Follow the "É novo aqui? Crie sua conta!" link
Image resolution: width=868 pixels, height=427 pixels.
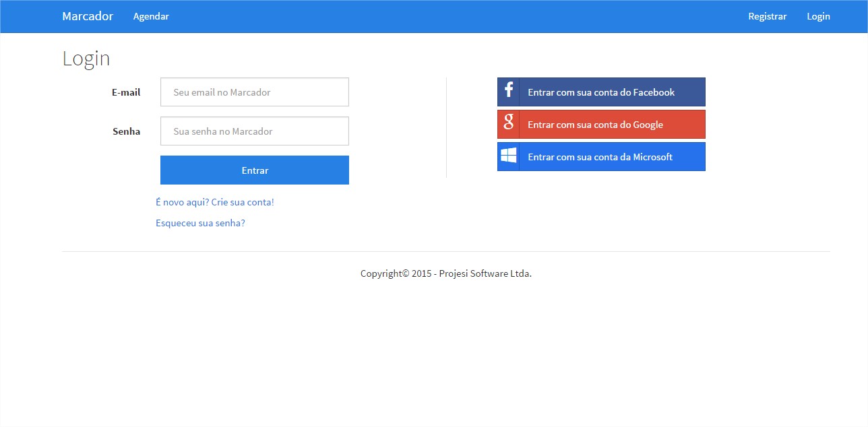click(215, 202)
